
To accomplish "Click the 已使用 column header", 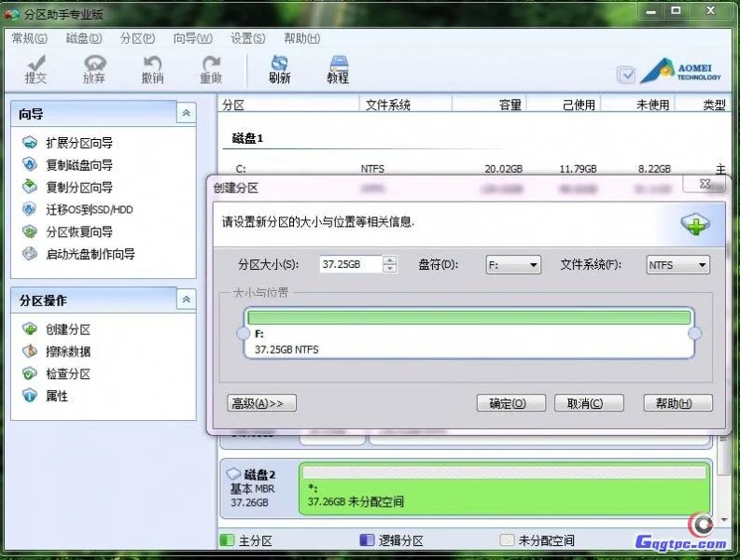I will click(564, 105).
